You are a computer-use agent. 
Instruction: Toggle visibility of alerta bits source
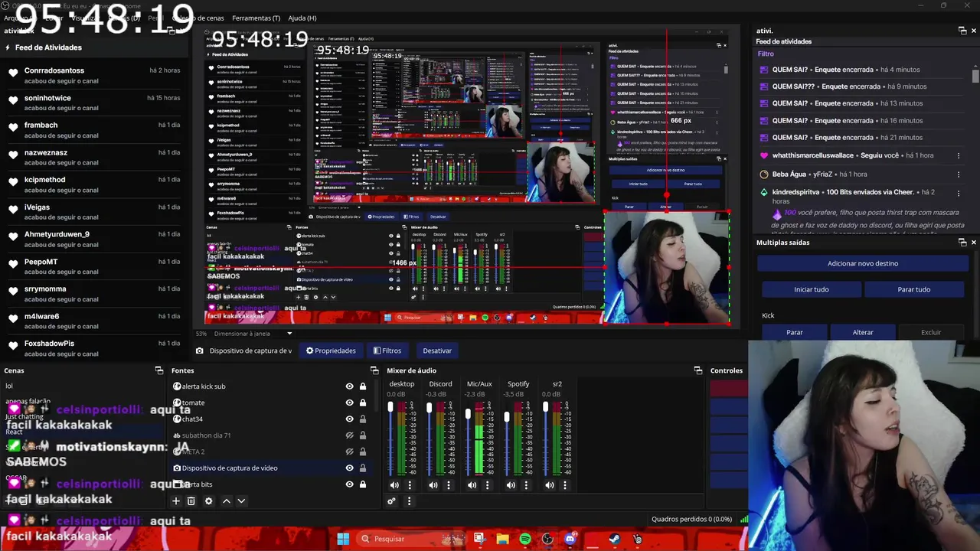(x=349, y=484)
